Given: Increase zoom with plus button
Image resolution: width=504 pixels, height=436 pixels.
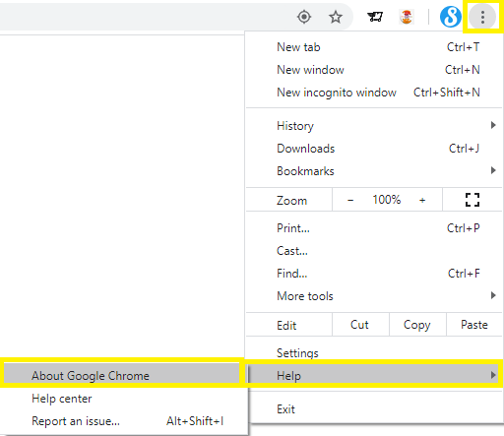Looking at the screenshot, I should 422,200.
